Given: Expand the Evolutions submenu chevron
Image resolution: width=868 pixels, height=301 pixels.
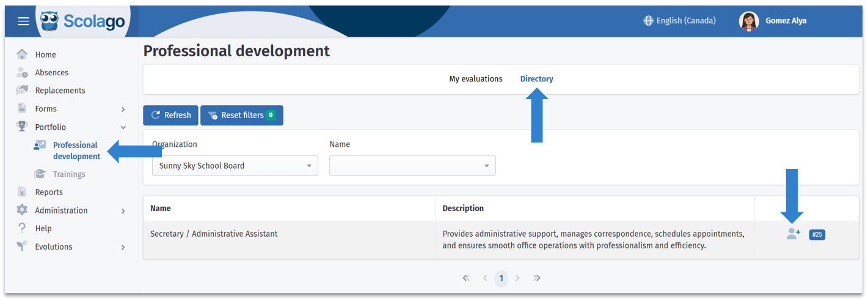Looking at the screenshot, I should [123, 247].
